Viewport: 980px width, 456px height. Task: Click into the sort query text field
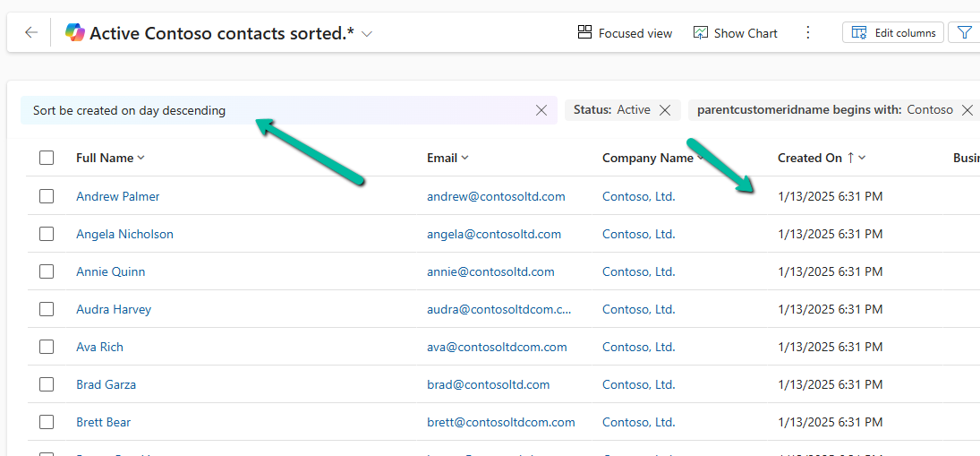pyautogui.click(x=268, y=110)
